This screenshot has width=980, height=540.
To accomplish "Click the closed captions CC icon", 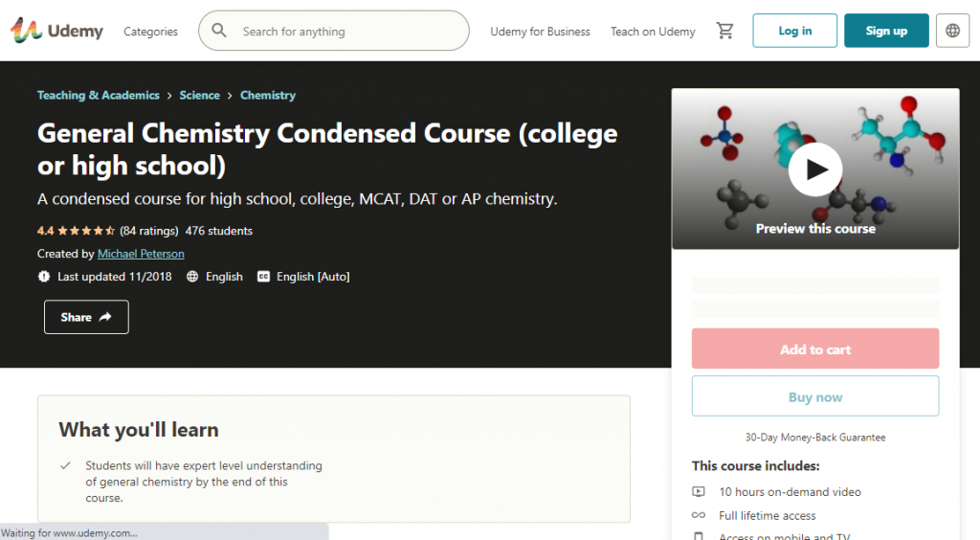I will (264, 277).
